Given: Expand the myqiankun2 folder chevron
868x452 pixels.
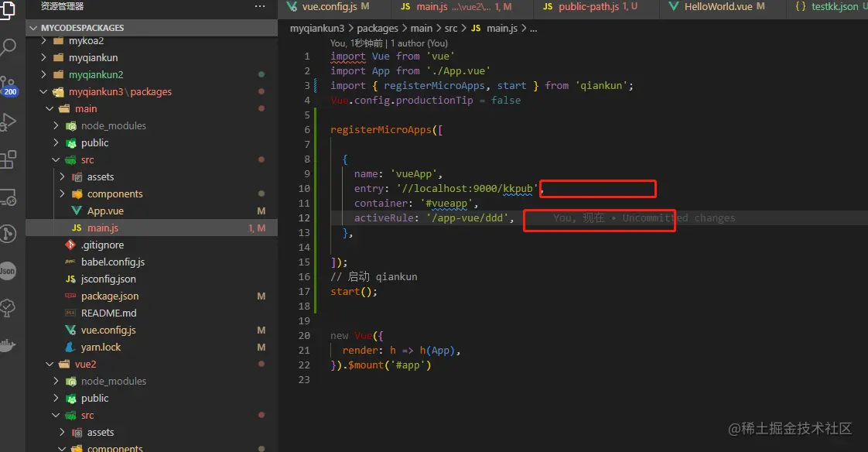Looking at the screenshot, I should pyautogui.click(x=44, y=74).
